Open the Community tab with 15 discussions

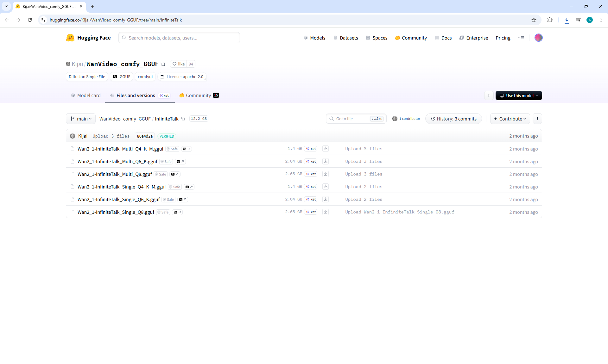[199, 96]
